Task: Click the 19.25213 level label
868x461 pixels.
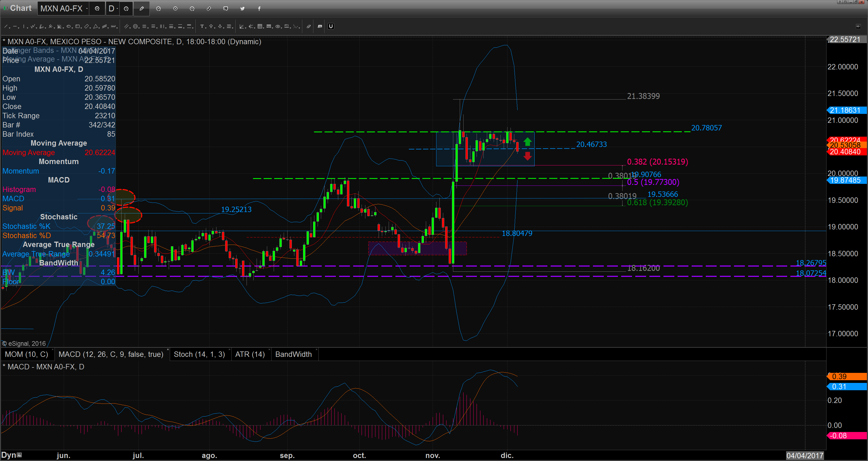Action: coord(236,210)
